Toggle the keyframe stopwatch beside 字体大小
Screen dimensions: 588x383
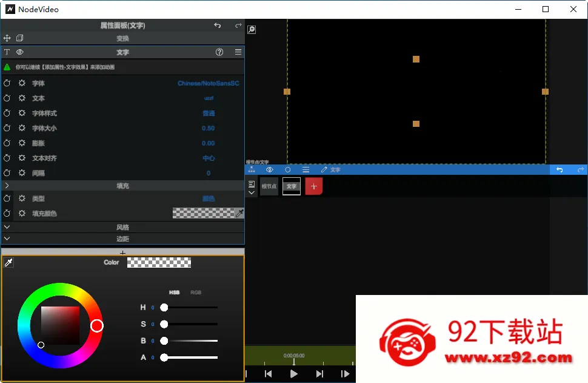coord(7,128)
